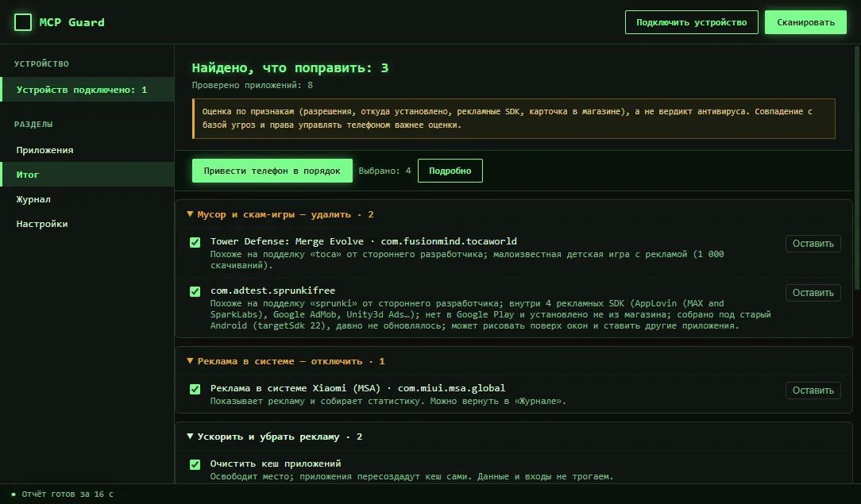Click the УСТРОЙСТВО sidebar heading
Image resolution: width=861 pixels, height=504 pixels.
42,64
